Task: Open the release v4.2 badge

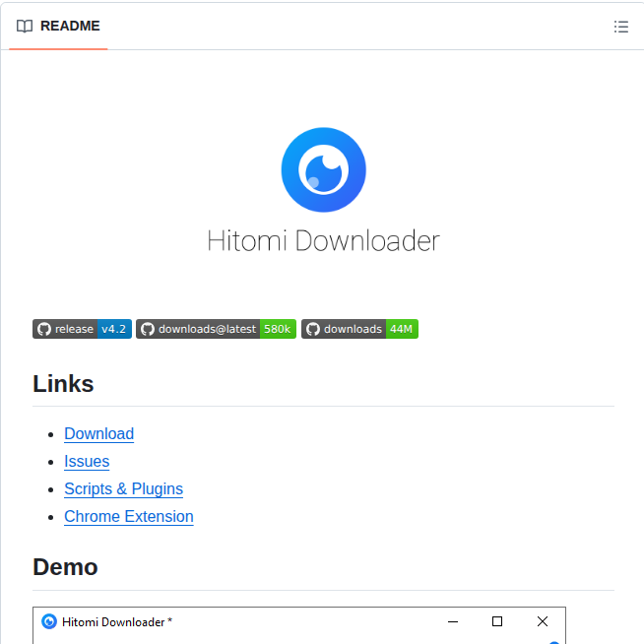Action: [82, 329]
